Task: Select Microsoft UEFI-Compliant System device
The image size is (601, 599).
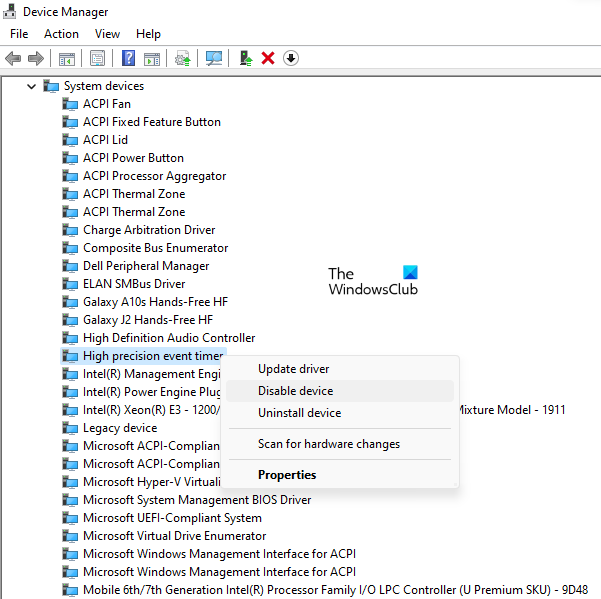Action: (172, 518)
